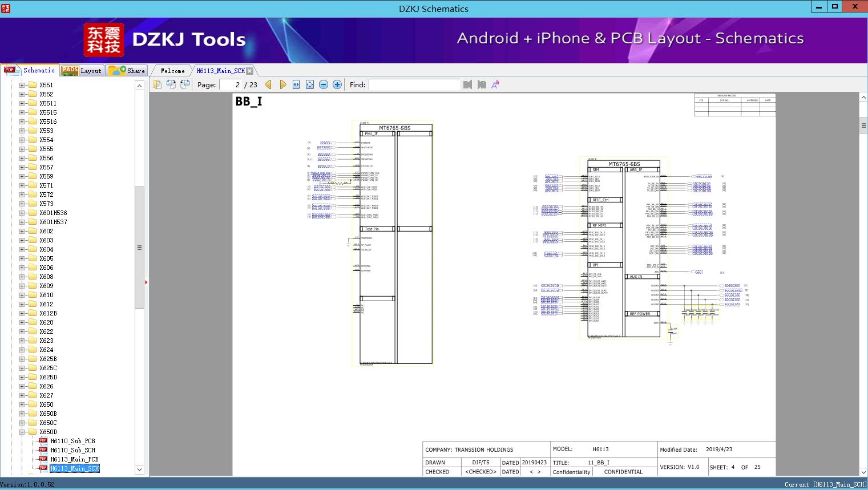Go to the next page arrow
The height and width of the screenshot is (490, 868).
pos(282,84)
